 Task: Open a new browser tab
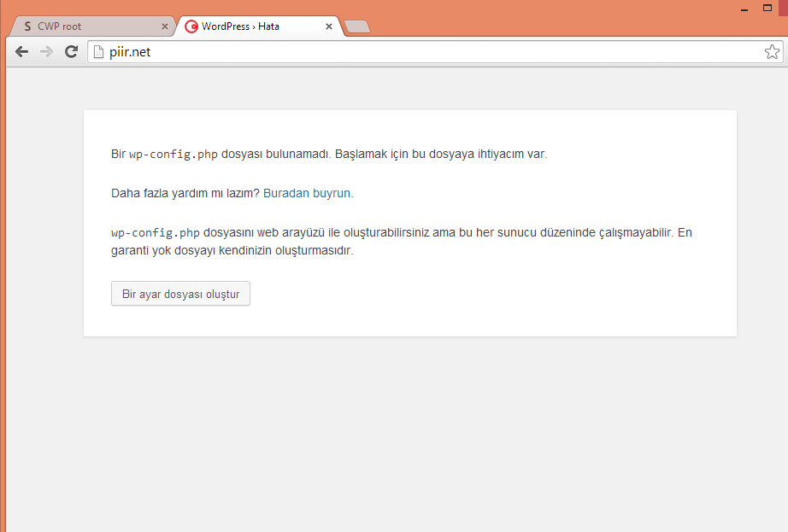point(358,27)
